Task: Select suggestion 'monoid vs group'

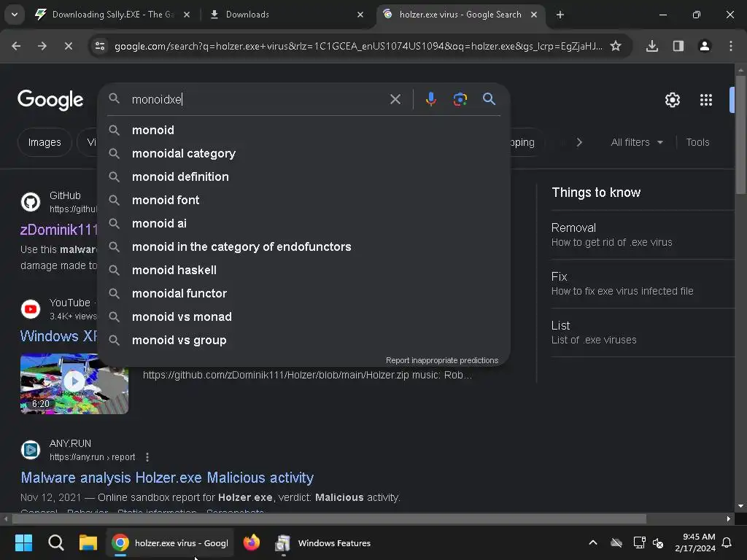Action: coord(303,340)
